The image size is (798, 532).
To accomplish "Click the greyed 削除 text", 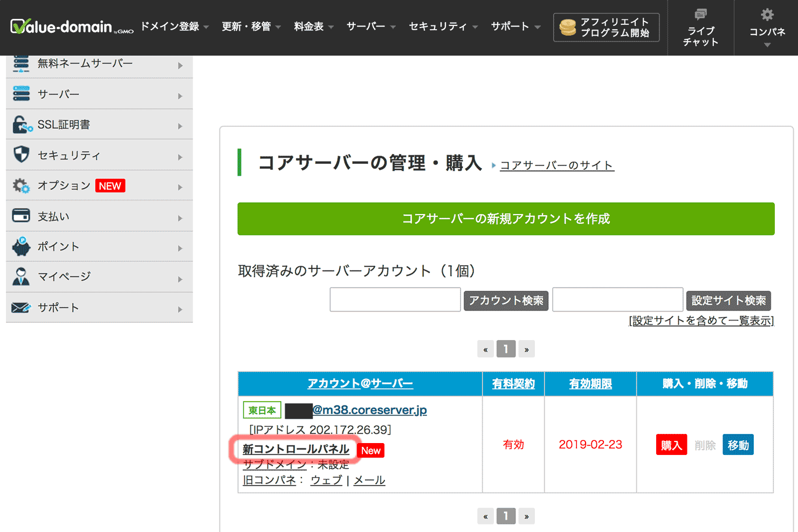I will pos(705,445).
